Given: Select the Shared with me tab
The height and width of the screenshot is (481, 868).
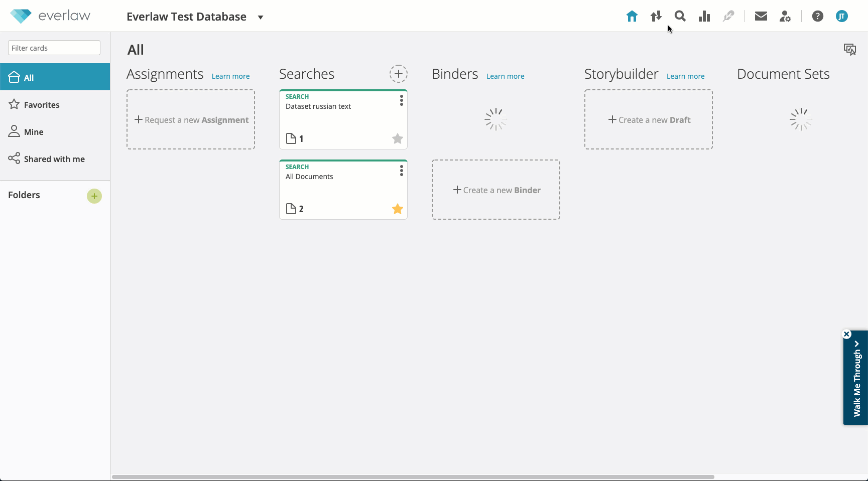Looking at the screenshot, I should tap(55, 158).
